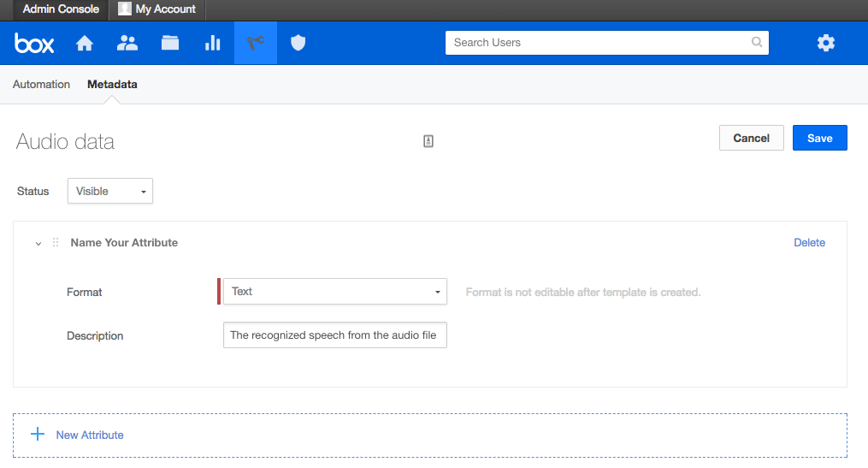Switch to the My Account tab
Screen dimensions: 868x468
point(157,9)
